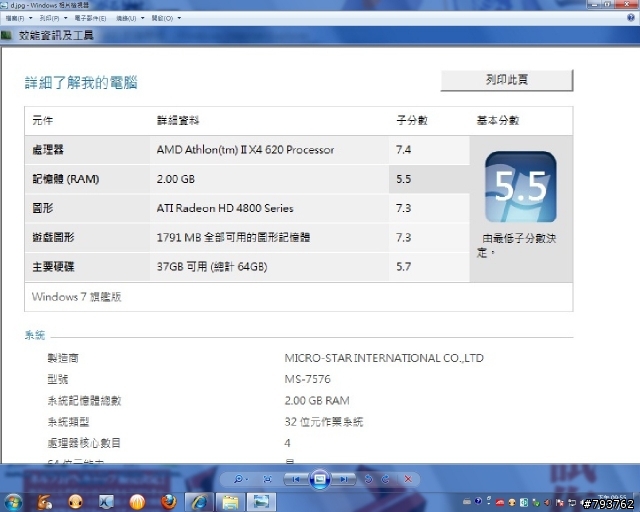Expand the 列印(P) dropdown arrow
This screenshot has height=512, width=640.
pyautogui.click(x=65, y=18)
